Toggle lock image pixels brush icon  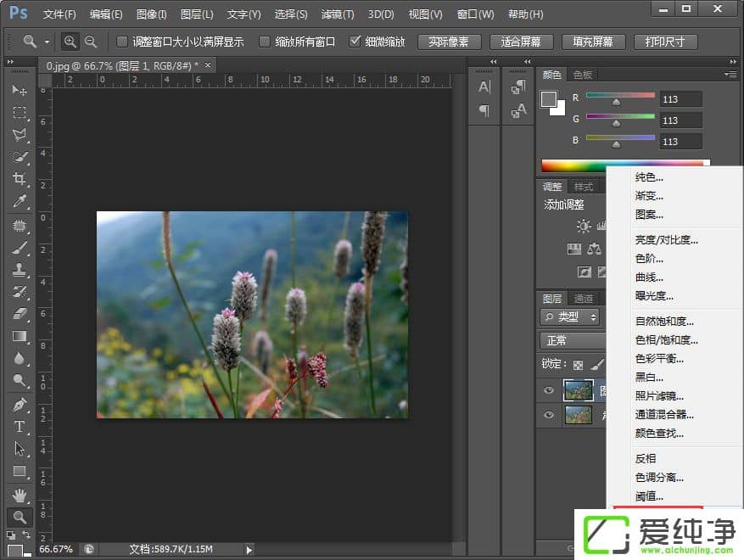pos(597,365)
